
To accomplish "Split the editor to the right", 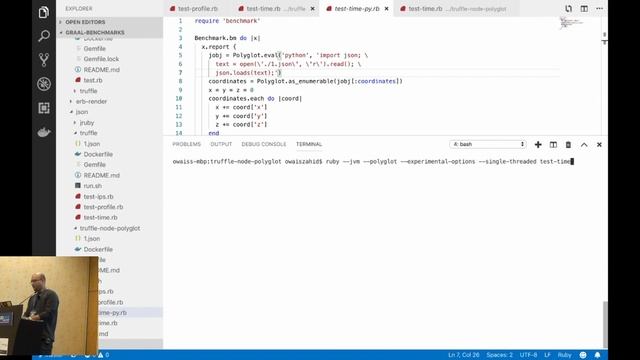I will click(584, 9).
